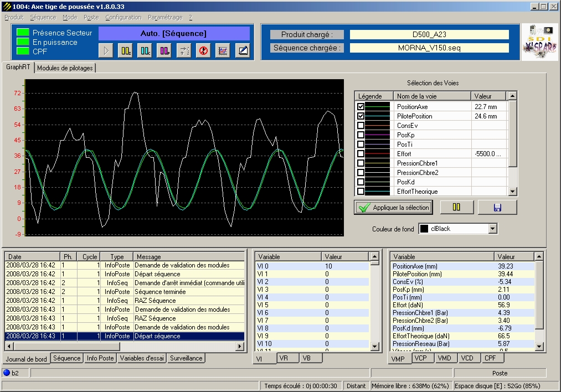Open the Paramétrage menu
The width and height of the screenshot is (561, 392).
(165, 17)
